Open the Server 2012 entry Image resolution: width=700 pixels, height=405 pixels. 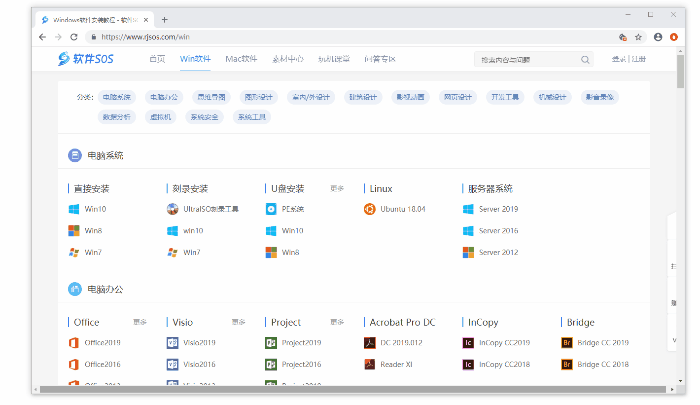click(x=491, y=252)
